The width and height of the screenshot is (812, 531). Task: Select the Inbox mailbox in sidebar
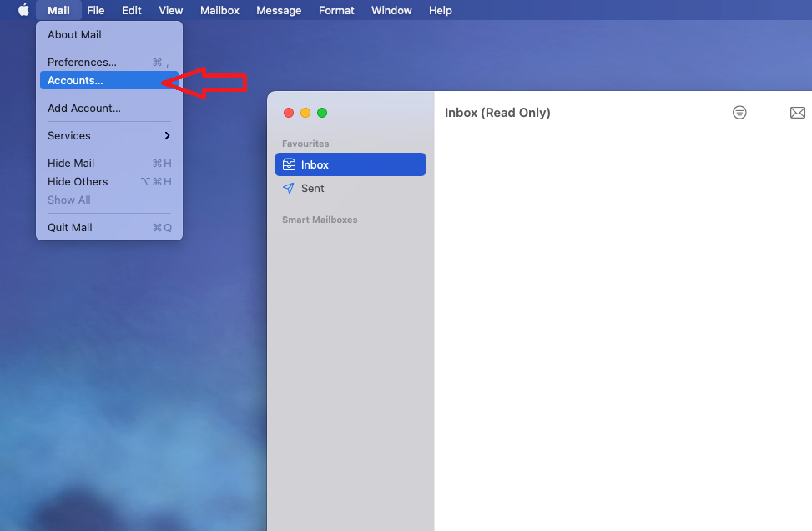coord(351,164)
